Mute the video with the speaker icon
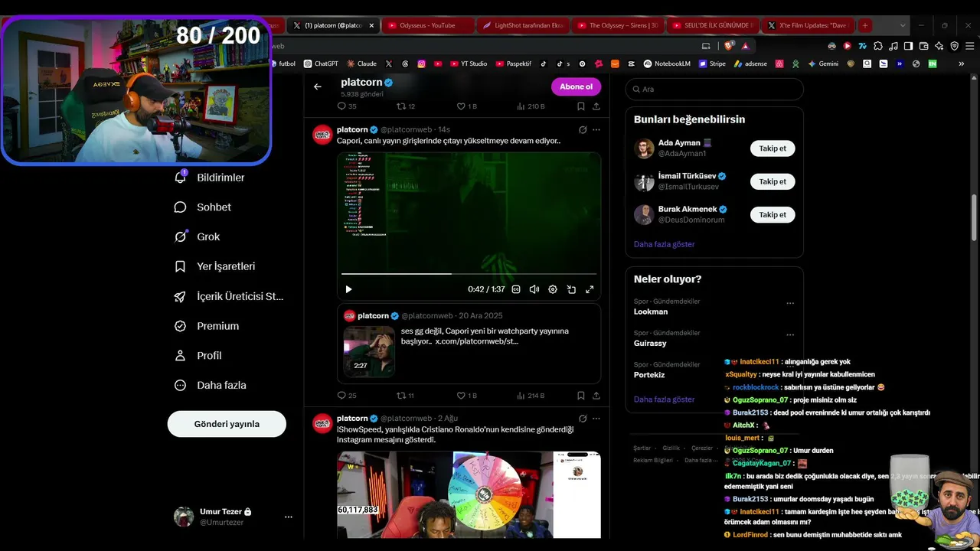This screenshot has width=980, height=551. pos(534,289)
